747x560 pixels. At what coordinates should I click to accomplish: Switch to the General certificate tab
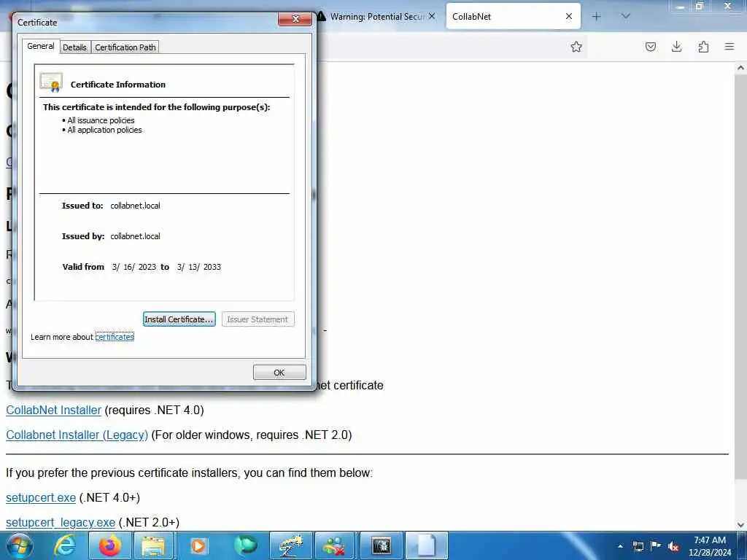(41, 46)
